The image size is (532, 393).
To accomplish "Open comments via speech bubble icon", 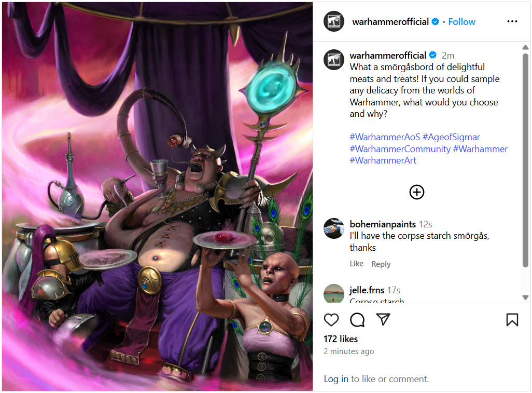I will coord(357,320).
